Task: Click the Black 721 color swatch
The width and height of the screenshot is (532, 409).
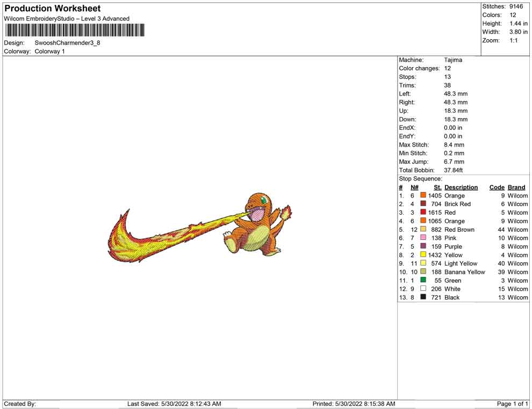Action: pos(423,297)
